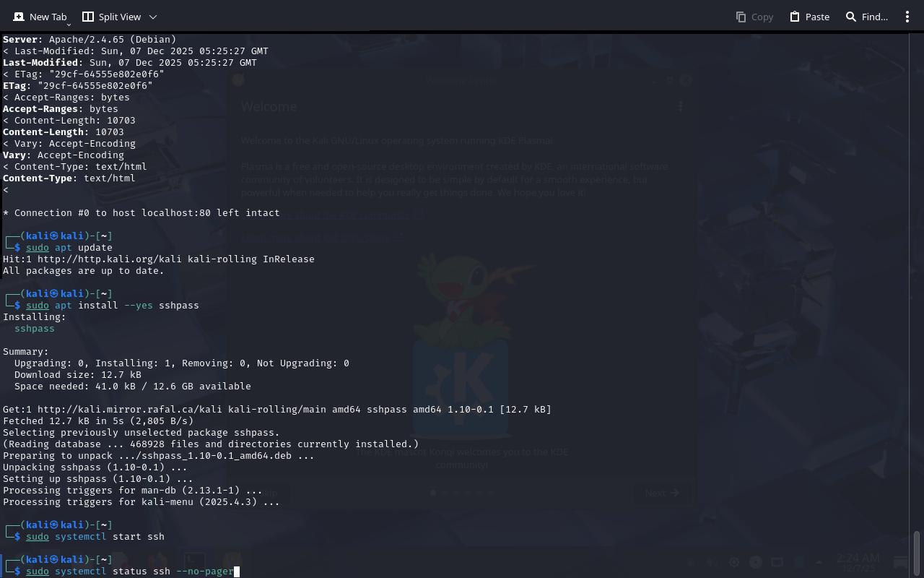Click the 'systemctl start ssh' command
Screen dimensions: 924x578
[x=110, y=537]
